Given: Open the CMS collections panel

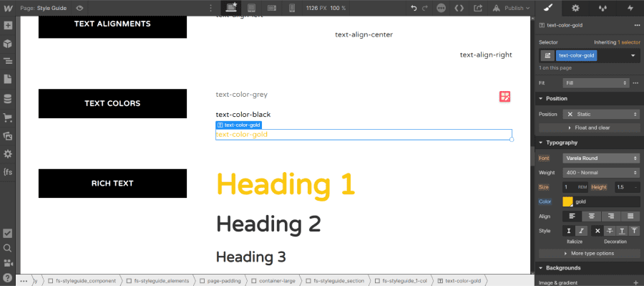Looking at the screenshot, I should [x=8, y=99].
